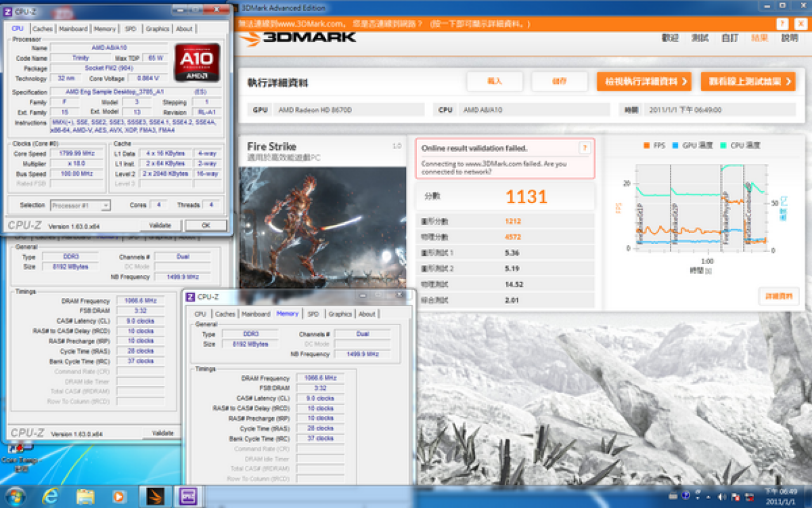Open the SPD tab in the front Memory CPU-Z window
Viewport: 812px width, 508px height.
pyautogui.click(x=313, y=314)
